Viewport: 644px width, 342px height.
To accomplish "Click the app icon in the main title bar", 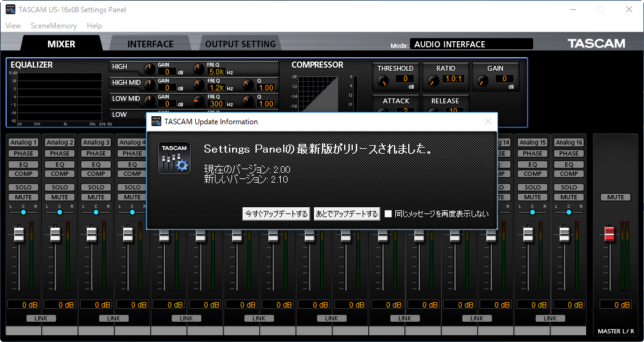I will pyautogui.click(x=10, y=9).
